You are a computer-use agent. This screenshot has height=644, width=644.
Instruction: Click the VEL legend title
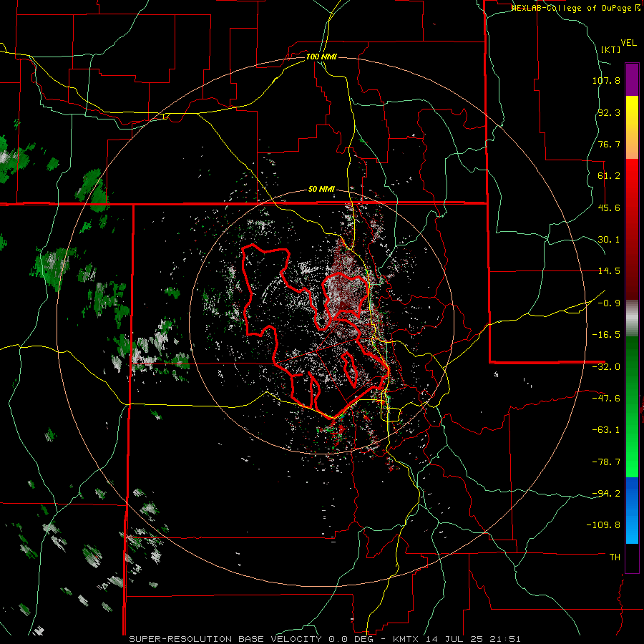click(x=628, y=43)
